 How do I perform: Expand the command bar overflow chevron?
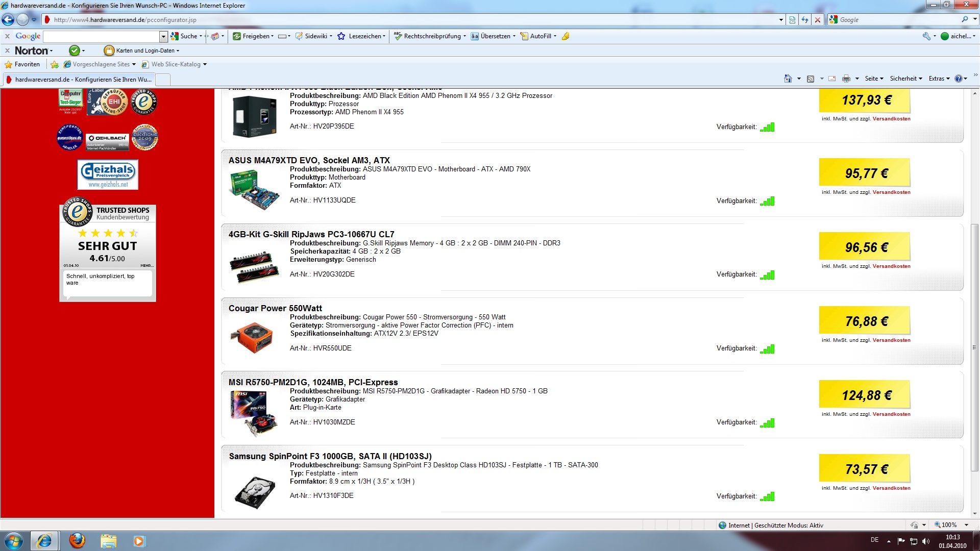(975, 76)
